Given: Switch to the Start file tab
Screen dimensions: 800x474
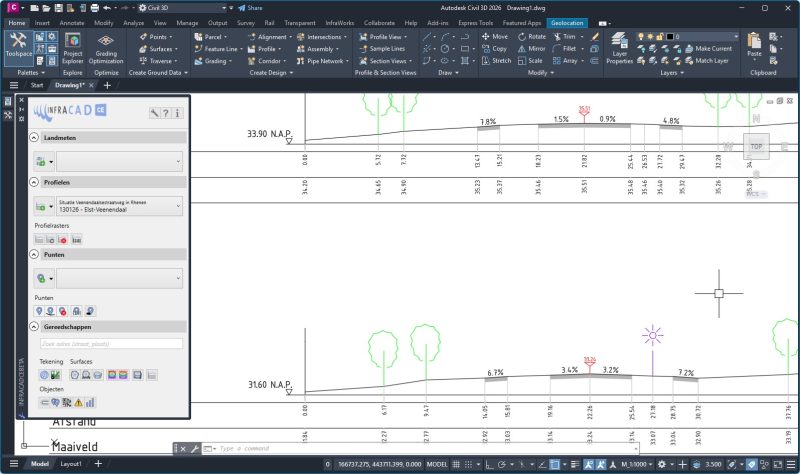Looking at the screenshot, I should [37, 85].
